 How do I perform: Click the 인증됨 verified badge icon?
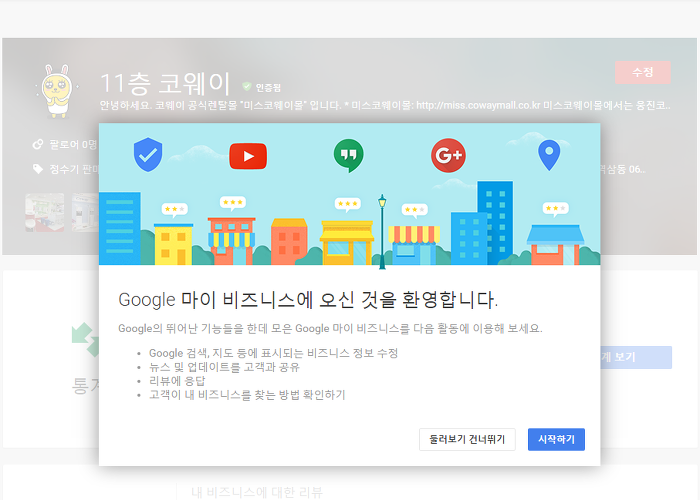(246, 86)
